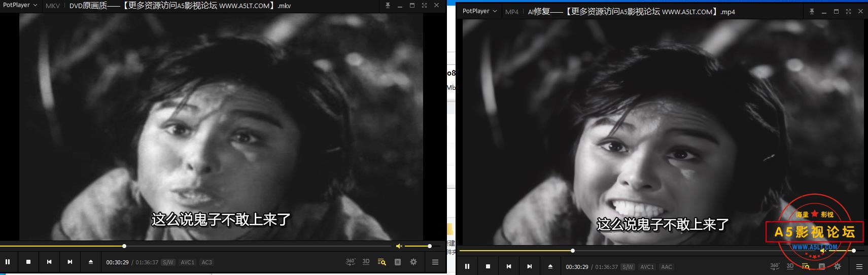Toggle 360° video mode in MP4 player

point(775,266)
